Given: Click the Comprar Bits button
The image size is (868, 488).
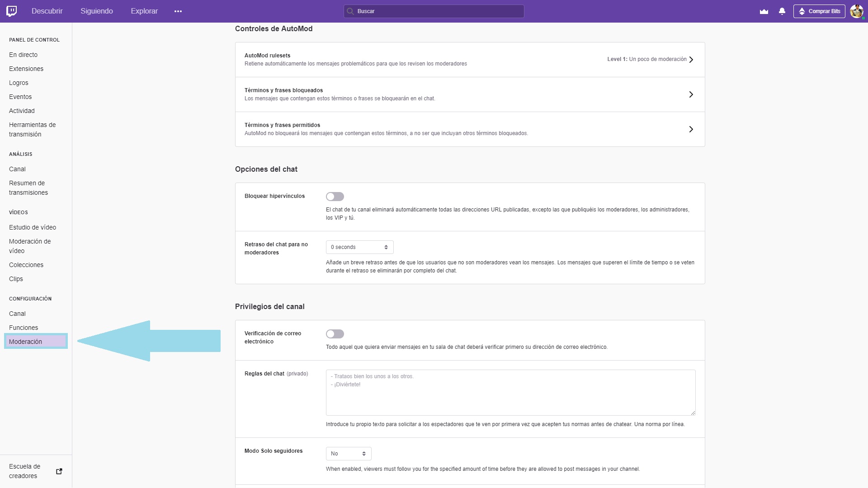Looking at the screenshot, I should click(x=819, y=11).
